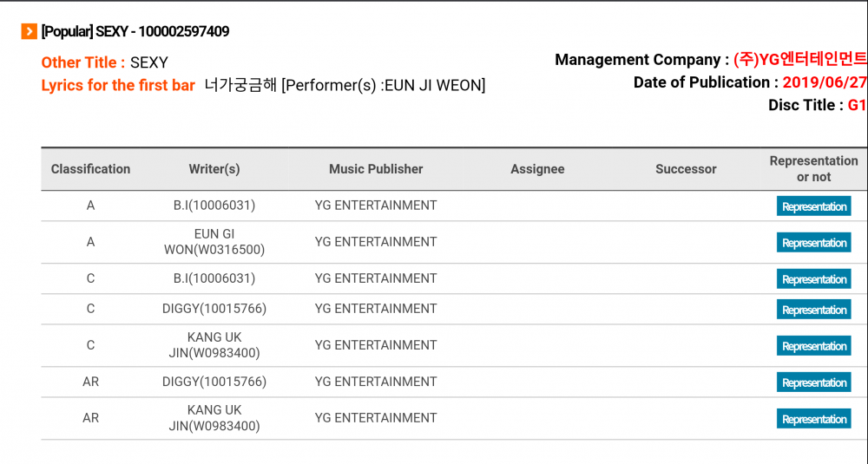Image resolution: width=868 pixels, height=464 pixels.
Task: Click the Writer(s) column header
Action: click(x=214, y=169)
